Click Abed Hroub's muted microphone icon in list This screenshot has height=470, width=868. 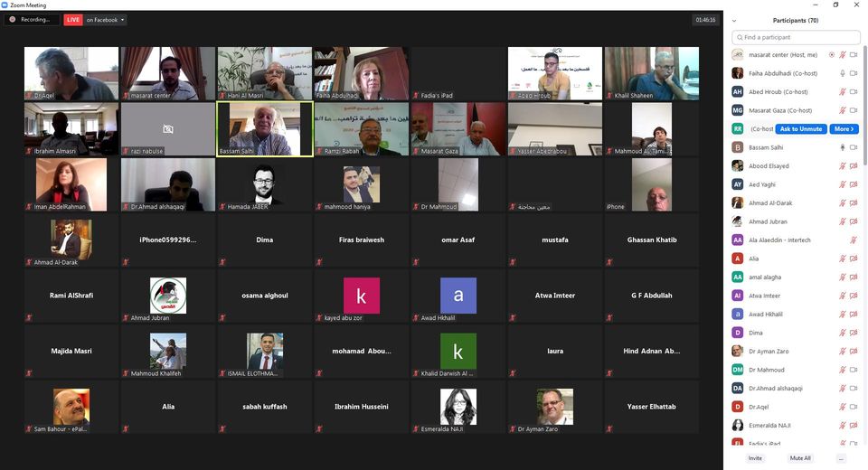(x=843, y=92)
